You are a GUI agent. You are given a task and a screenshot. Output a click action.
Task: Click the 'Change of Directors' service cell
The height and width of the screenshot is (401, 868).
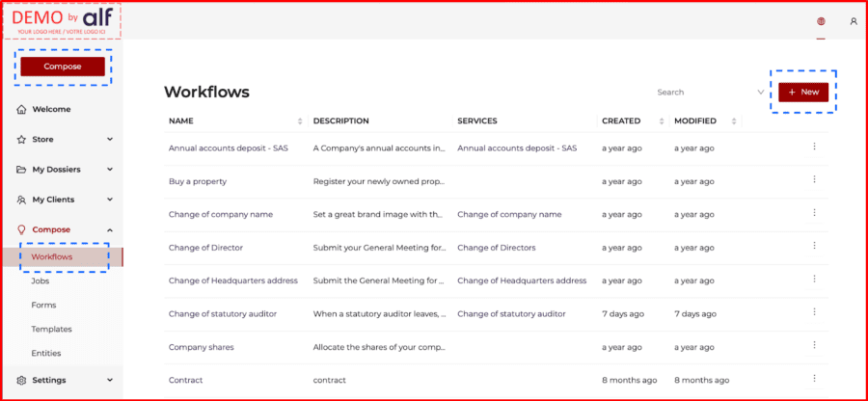point(497,248)
